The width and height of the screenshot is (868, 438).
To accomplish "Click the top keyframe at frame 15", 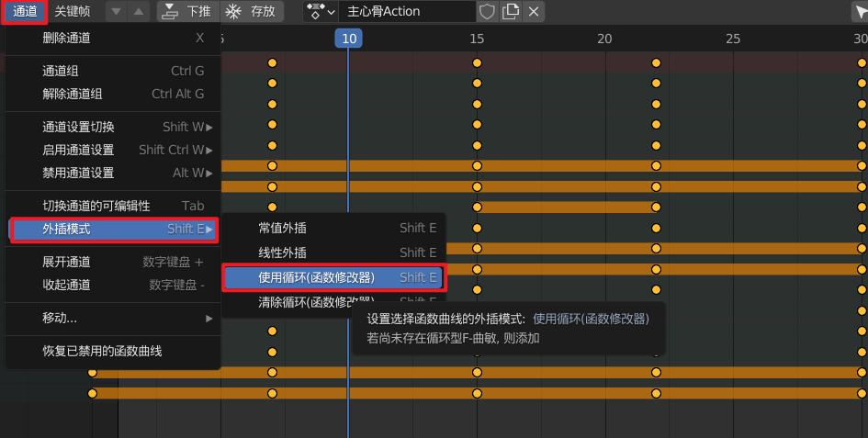I will click(x=477, y=62).
